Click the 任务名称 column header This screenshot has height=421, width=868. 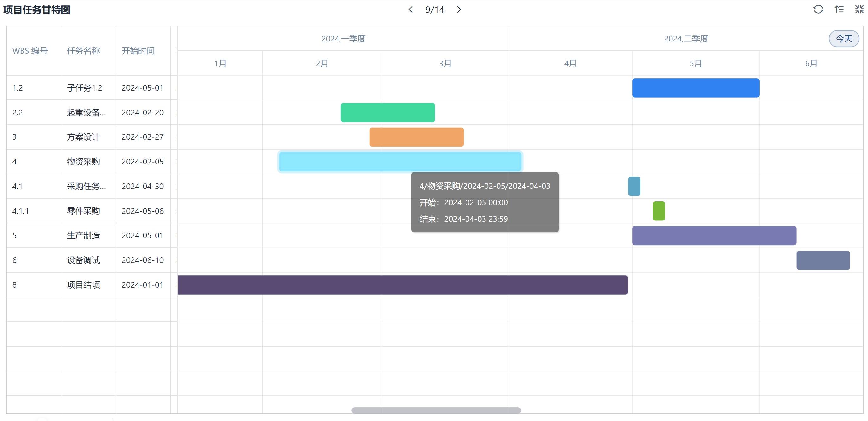click(83, 51)
